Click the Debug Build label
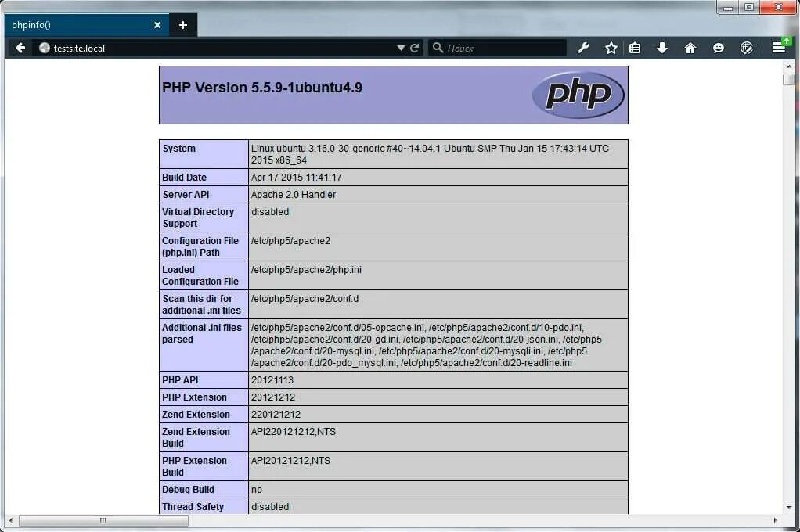 click(x=189, y=490)
